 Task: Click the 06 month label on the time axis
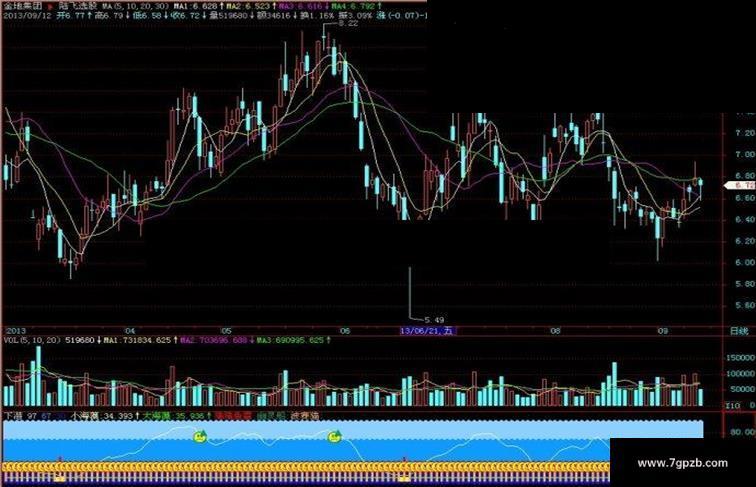pos(344,331)
